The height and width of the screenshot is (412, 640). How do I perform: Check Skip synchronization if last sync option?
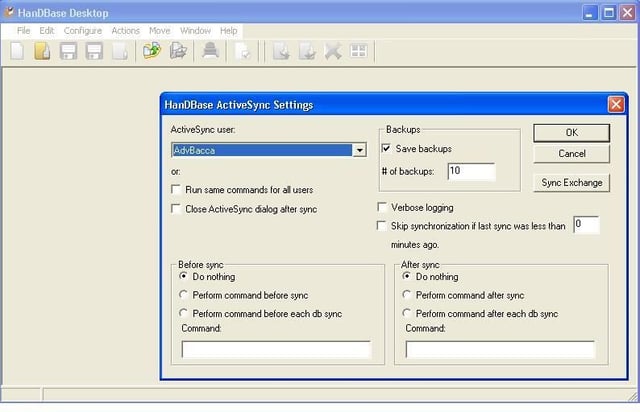coord(382,226)
